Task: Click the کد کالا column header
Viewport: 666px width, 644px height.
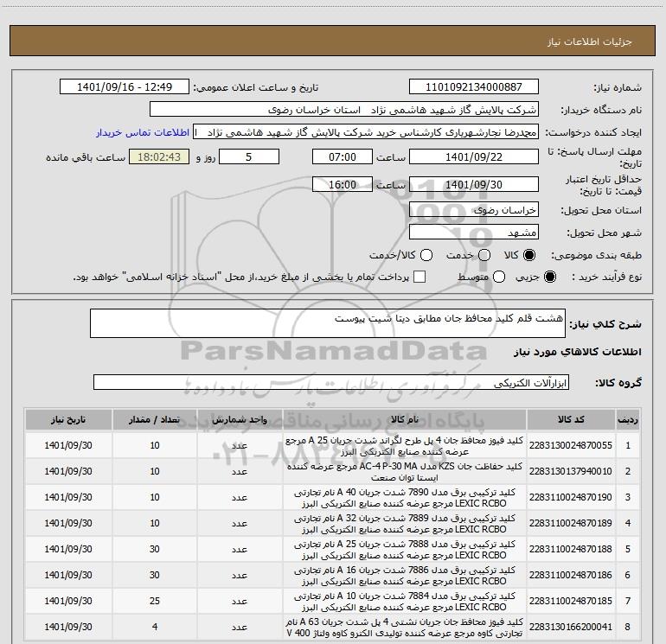Action: click(575, 419)
